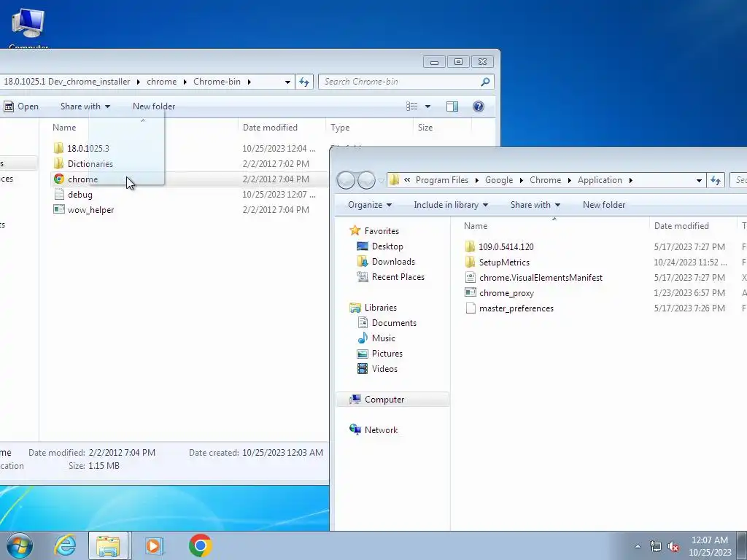Open Music library

click(x=383, y=338)
